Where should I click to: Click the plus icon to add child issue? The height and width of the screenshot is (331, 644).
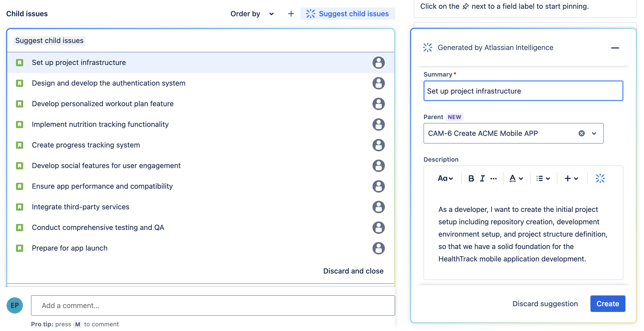291,14
